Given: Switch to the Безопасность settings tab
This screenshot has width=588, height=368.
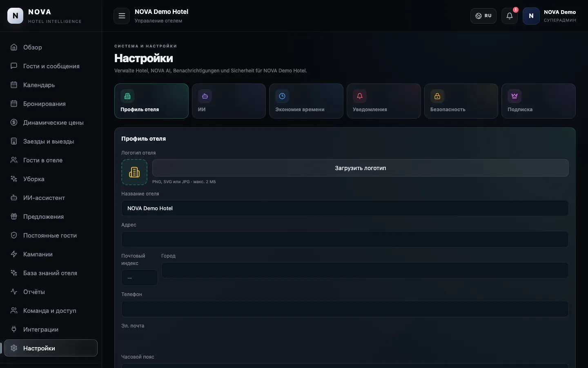Looking at the screenshot, I should (x=461, y=101).
